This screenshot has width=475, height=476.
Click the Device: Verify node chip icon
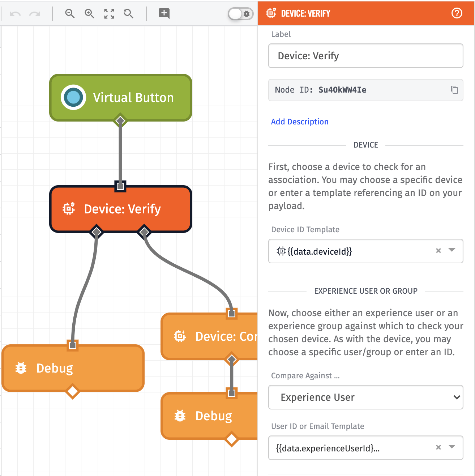[x=69, y=209]
